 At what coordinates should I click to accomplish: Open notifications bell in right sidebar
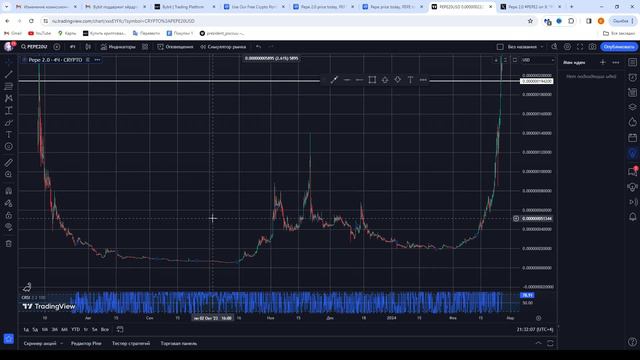tap(632, 217)
